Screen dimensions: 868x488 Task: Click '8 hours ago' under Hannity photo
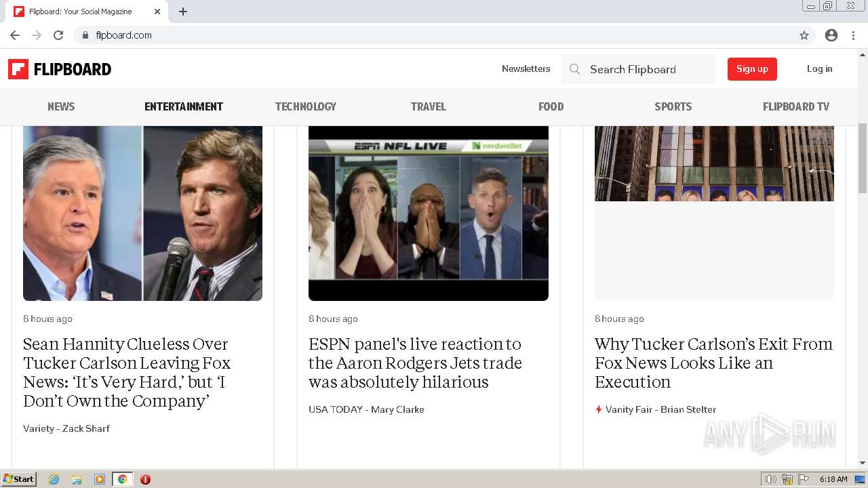coord(47,319)
